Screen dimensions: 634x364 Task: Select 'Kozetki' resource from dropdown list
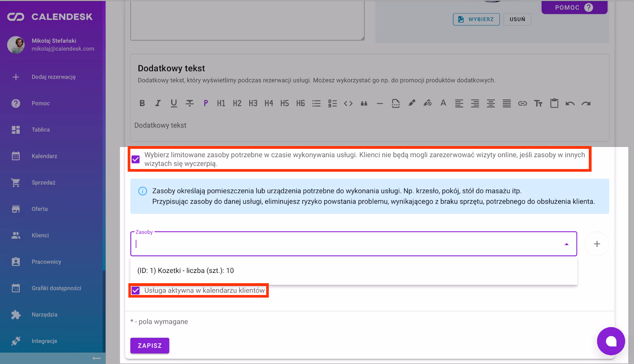pyautogui.click(x=185, y=271)
